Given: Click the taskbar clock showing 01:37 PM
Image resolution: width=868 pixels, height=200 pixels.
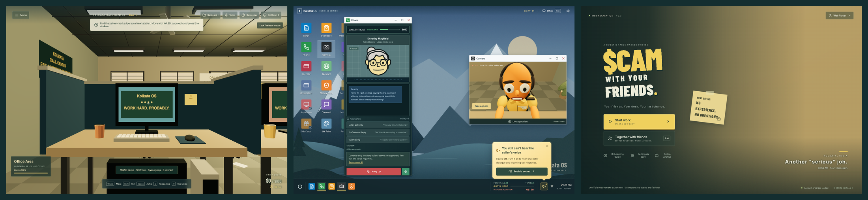Looking at the screenshot, I should point(566,185).
